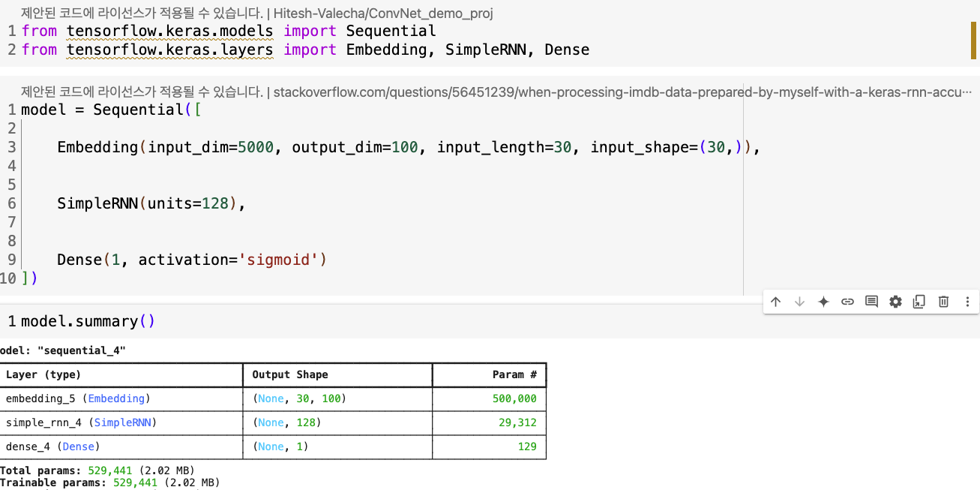
Task: Click 'input_length=30' argument text
Action: [x=504, y=147]
